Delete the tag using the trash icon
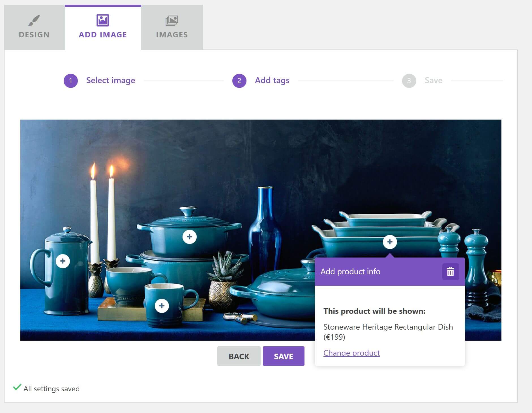Screen dimensions: 532x413 tap(450, 272)
